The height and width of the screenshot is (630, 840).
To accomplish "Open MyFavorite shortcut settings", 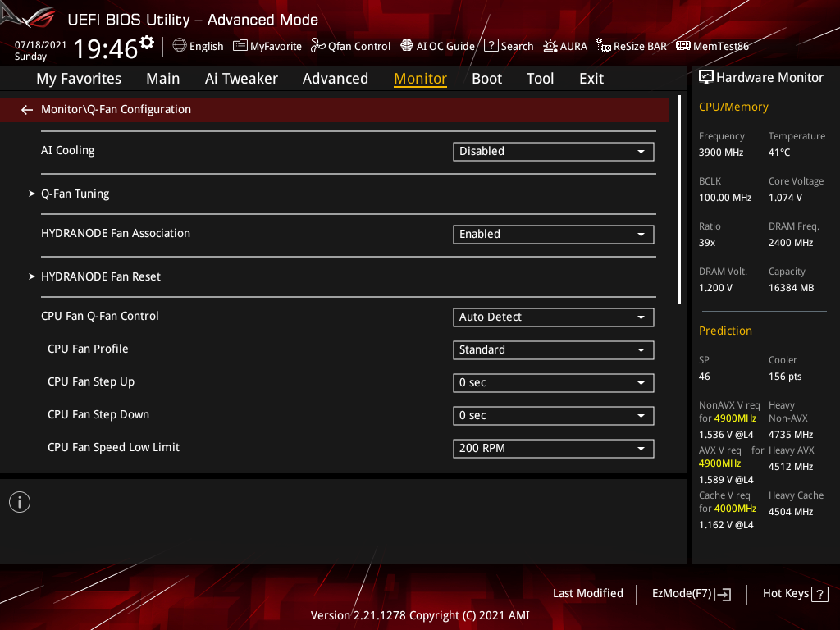I will pyautogui.click(x=267, y=46).
